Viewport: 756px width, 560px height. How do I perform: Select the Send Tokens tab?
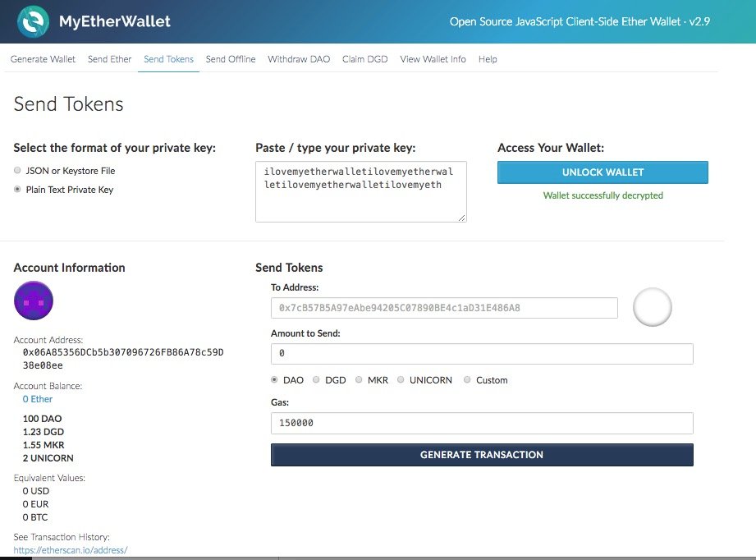[x=168, y=59]
